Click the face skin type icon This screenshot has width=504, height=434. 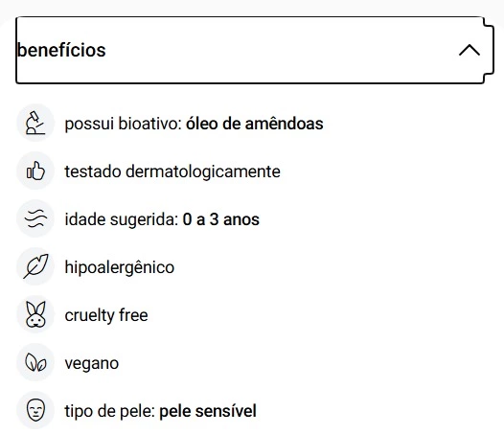coord(35,410)
